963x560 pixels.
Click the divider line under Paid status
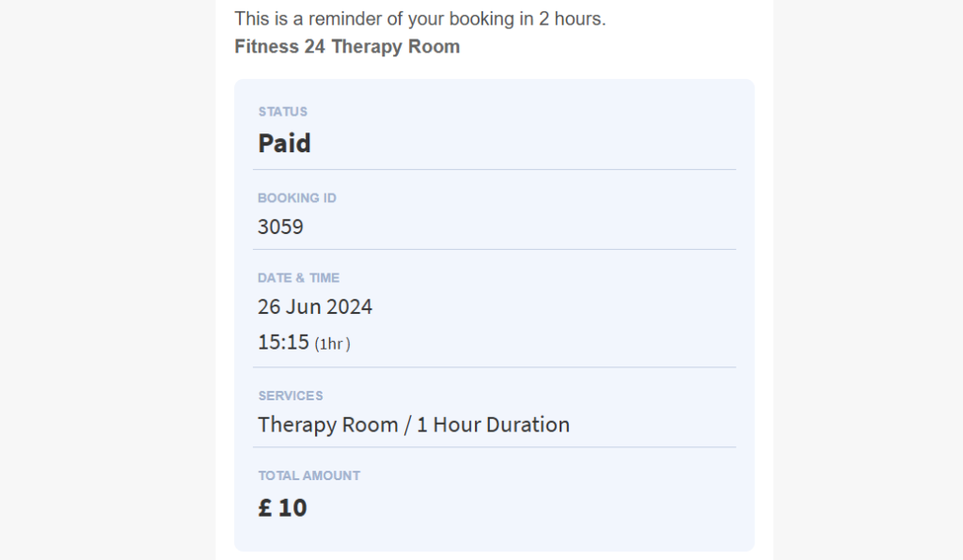(x=494, y=169)
